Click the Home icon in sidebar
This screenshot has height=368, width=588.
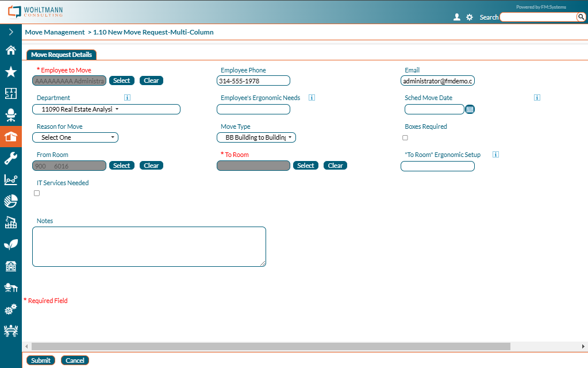10,50
